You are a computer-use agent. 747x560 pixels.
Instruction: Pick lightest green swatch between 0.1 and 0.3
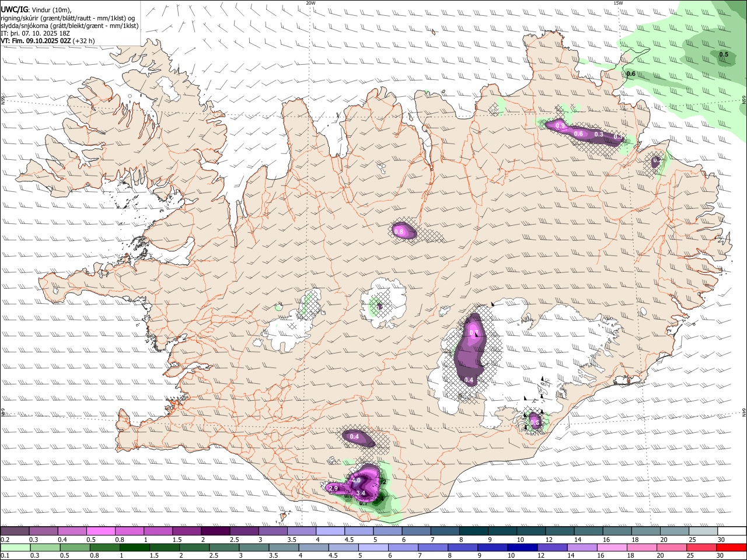[x=15, y=547]
